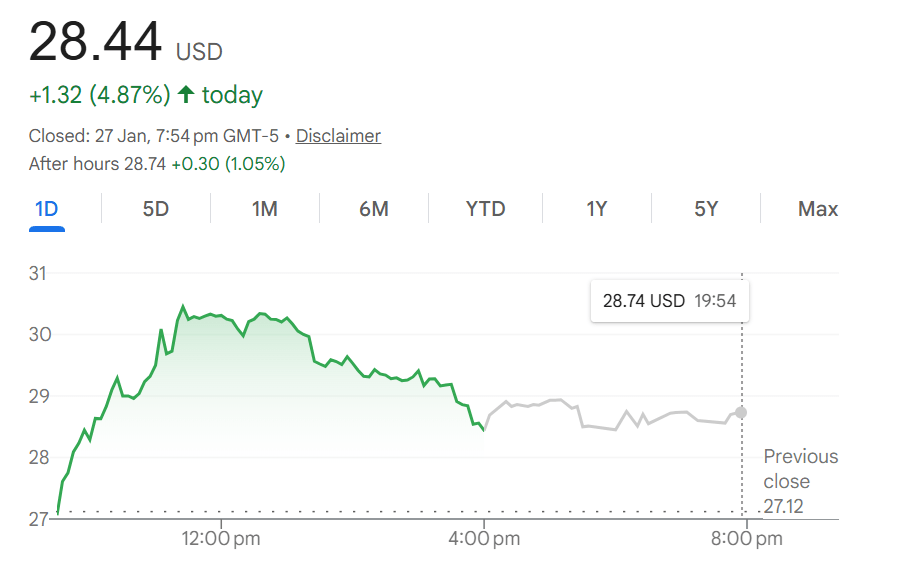This screenshot has width=906, height=569.
Task: Click the green up arrow icon
Action: click(185, 95)
